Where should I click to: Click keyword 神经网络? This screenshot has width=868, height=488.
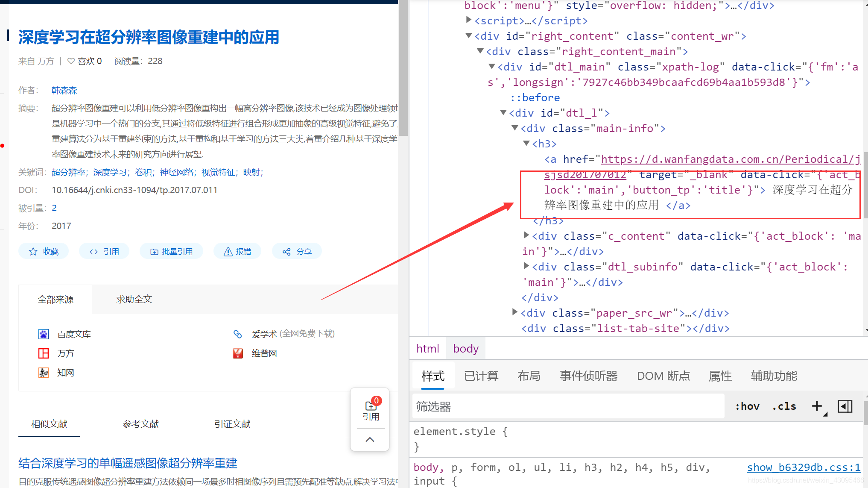coord(177,172)
